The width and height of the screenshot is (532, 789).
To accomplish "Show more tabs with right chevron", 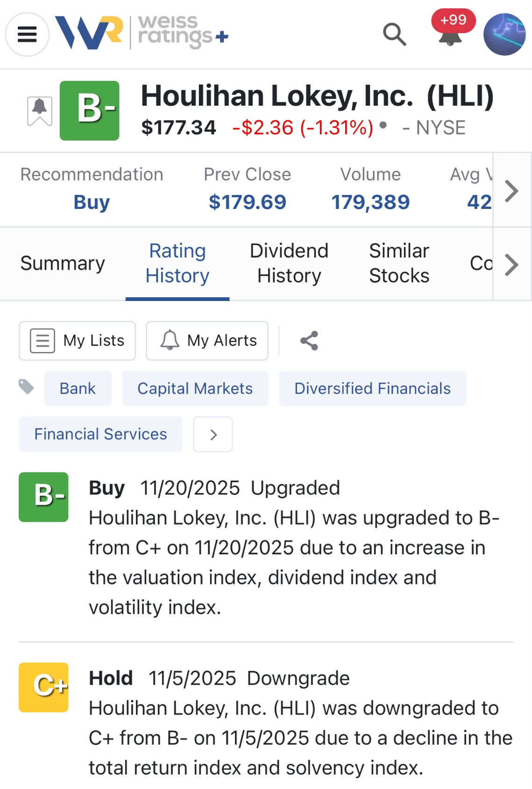I will pos(512,265).
